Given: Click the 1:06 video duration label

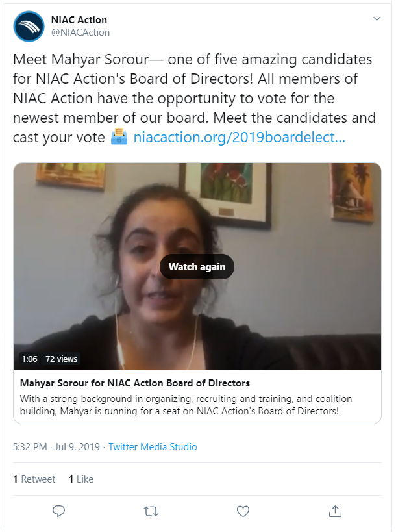Looking at the screenshot, I should coord(29,359).
